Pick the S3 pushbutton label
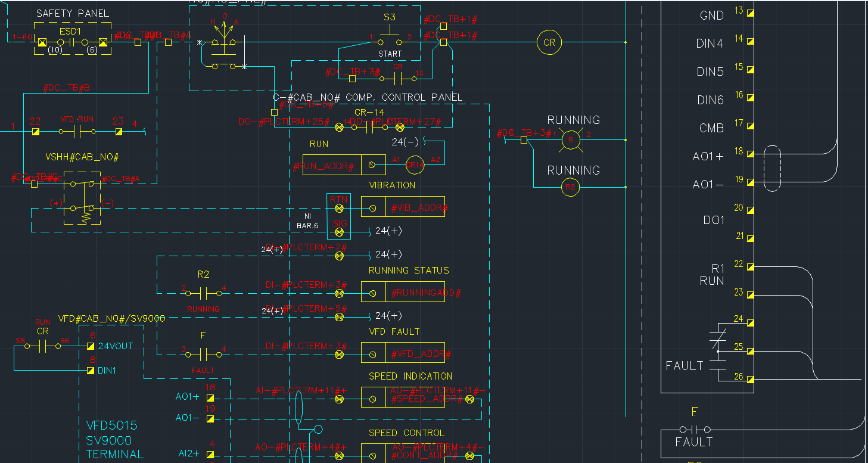Screen dimensions: 868x463 [390, 17]
